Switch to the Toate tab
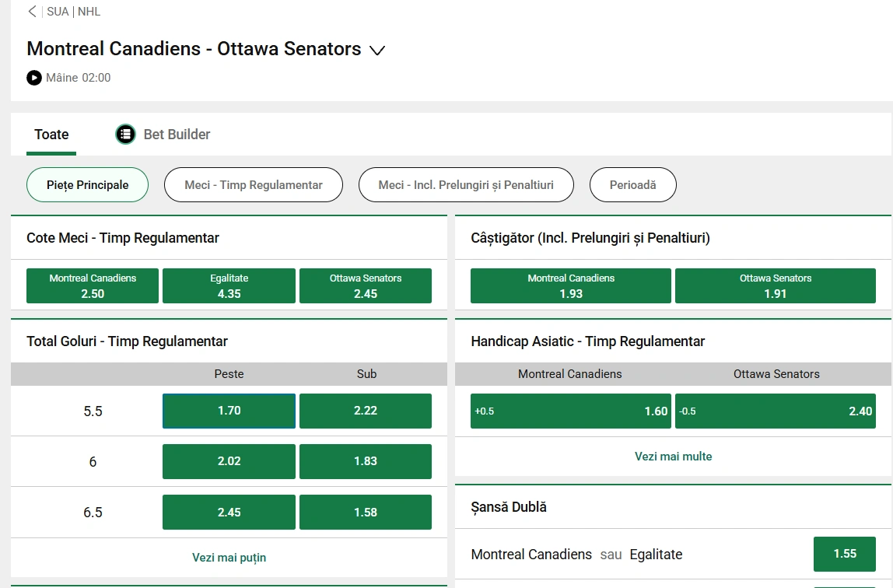The image size is (893, 588). [51, 134]
